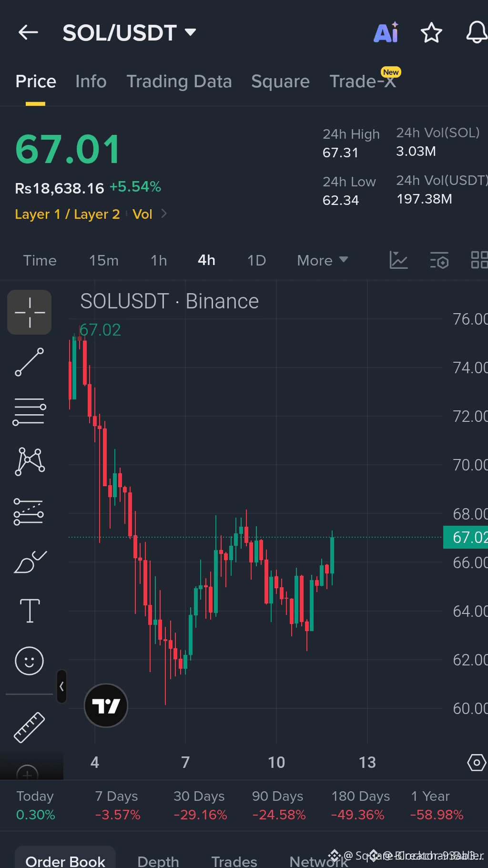This screenshot has height=868, width=488.
Task: Select the 4h chart interval
Action: 206,261
